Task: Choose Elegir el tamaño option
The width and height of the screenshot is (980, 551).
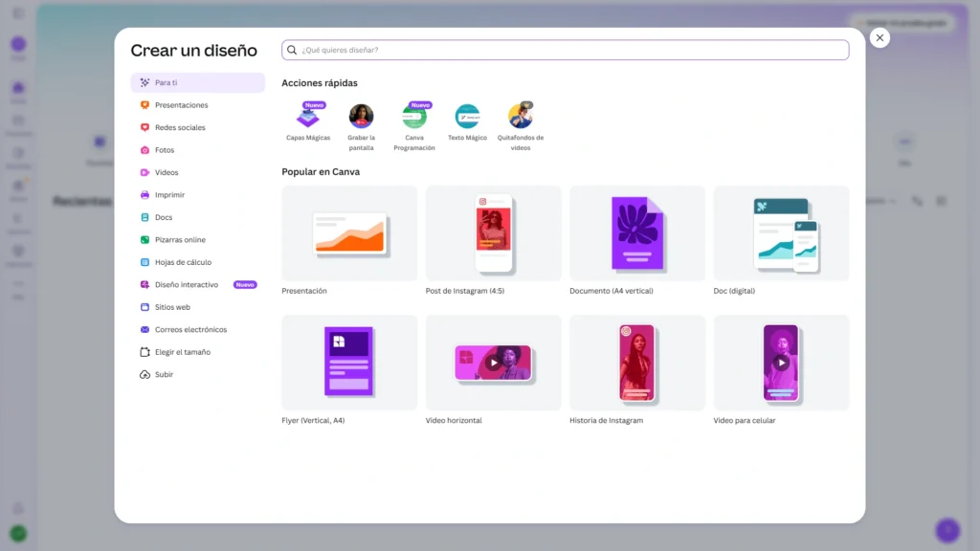Action: [x=197, y=352]
